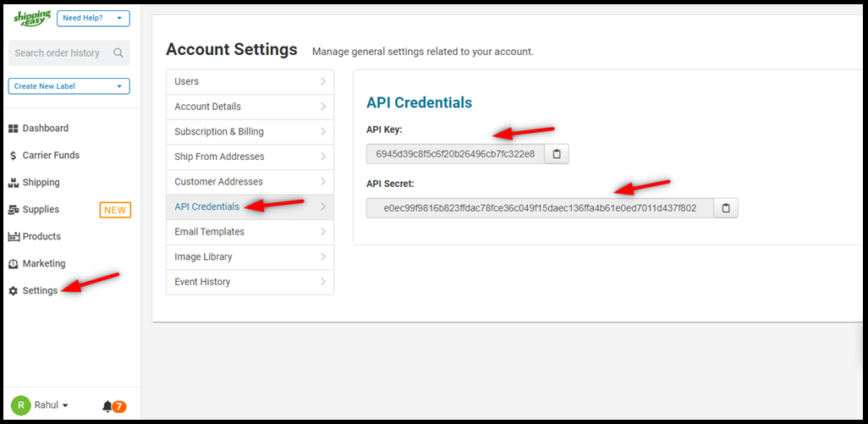Select Subscription & Billing tab

click(250, 132)
